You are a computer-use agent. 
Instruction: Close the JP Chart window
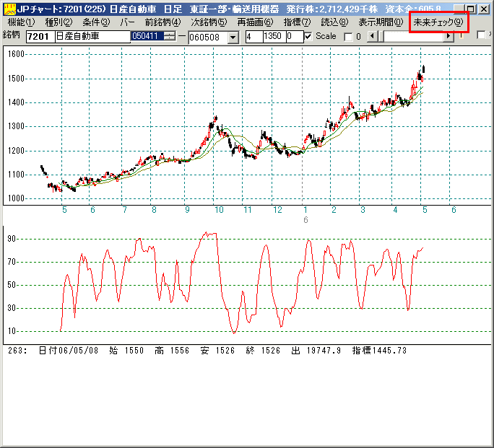point(484,9)
